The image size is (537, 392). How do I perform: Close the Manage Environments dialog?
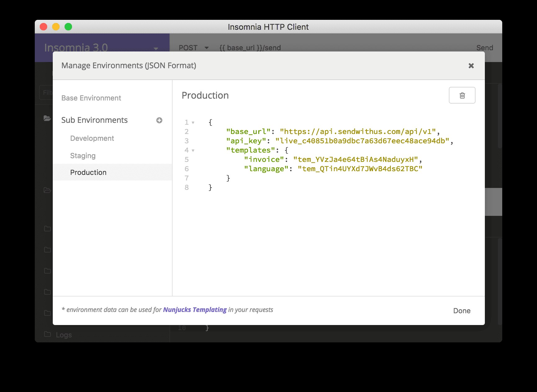(x=471, y=66)
